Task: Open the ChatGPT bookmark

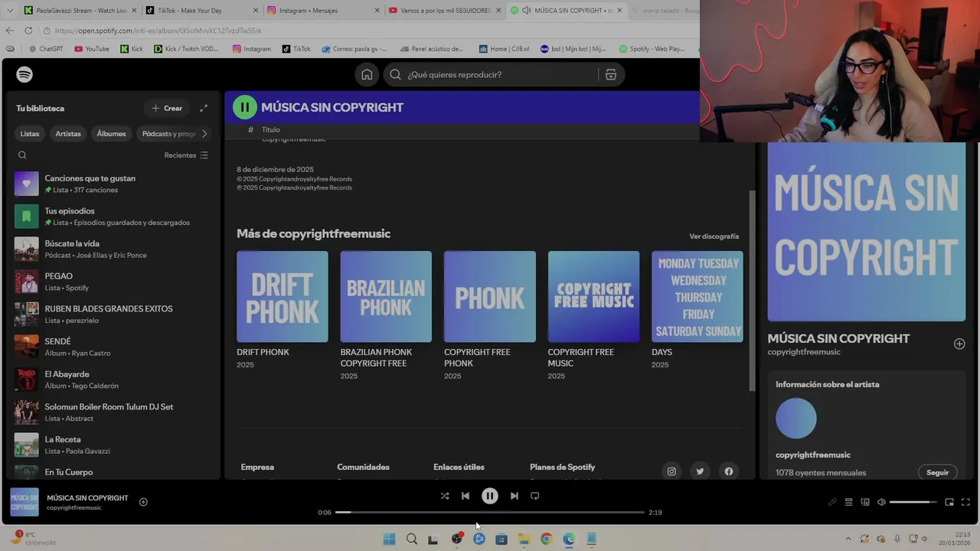Action: click(x=45, y=49)
